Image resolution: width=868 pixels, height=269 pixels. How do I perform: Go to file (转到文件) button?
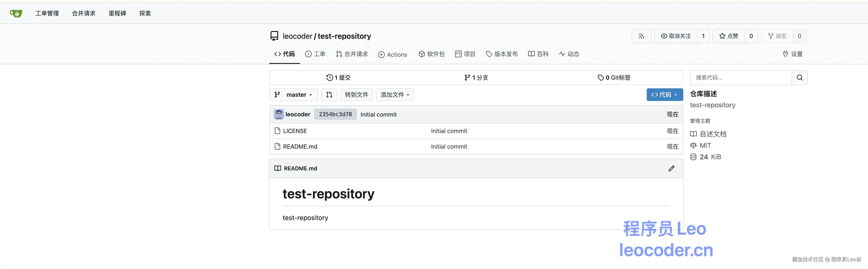coord(356,95)
